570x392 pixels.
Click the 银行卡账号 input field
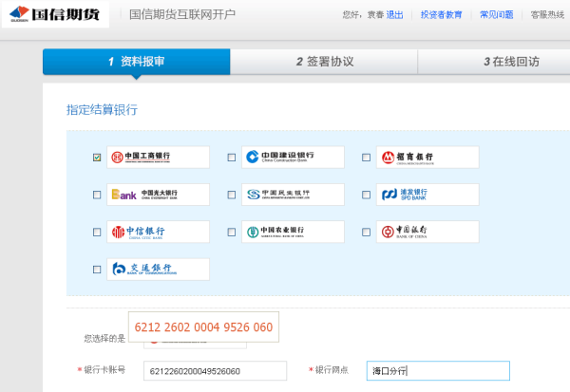click(x=216, y=371)
